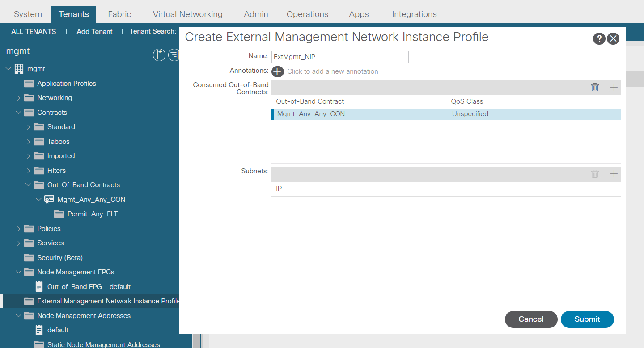Click the Security (Beta) folder icon

point(29,258)
